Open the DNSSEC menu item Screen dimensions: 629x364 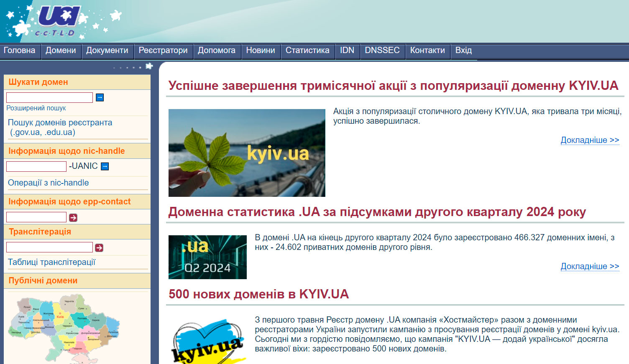382,51
